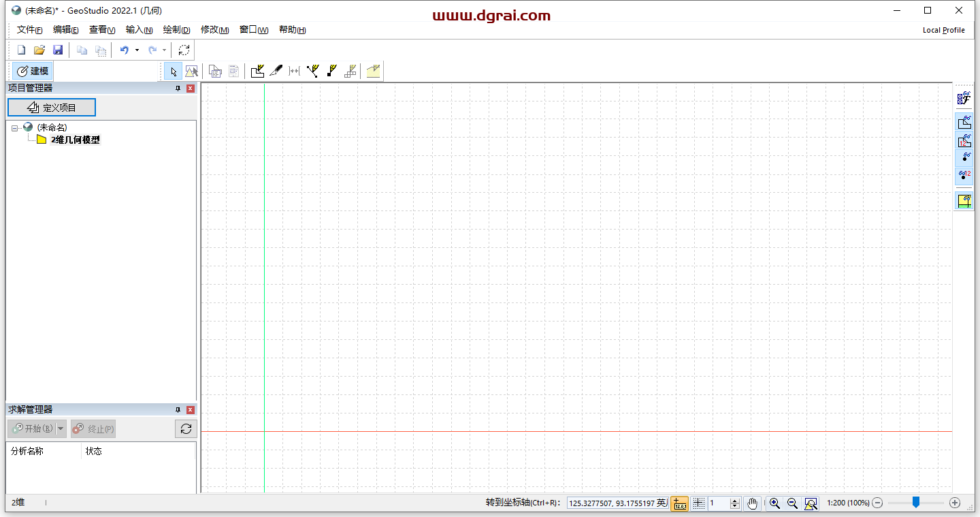Screen dimensions: 980x517
Task: Toggle the yellow and green grid view icon
Action: click(x=964, y=200)
